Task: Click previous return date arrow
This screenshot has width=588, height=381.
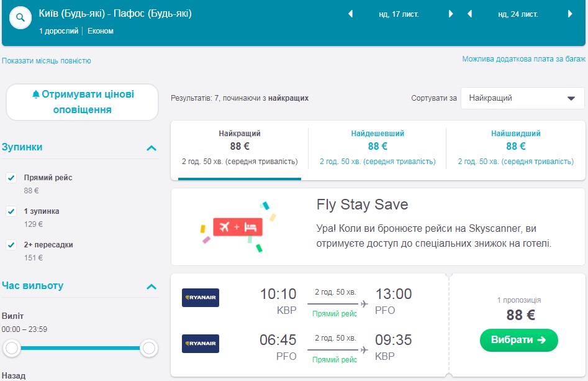Action: [469, 14]
